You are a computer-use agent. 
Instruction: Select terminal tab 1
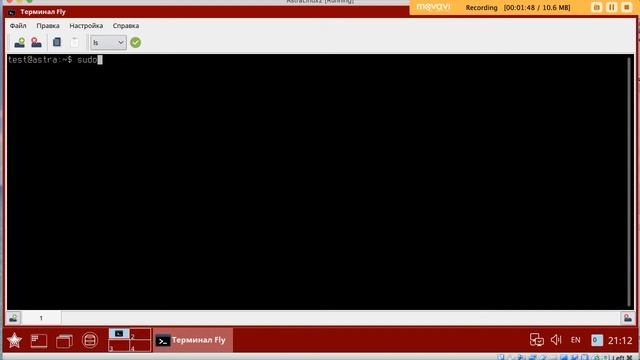tap(41, 318)
